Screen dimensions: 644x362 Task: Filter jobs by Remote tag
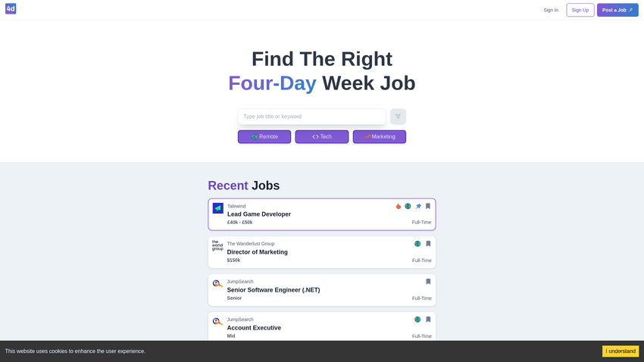pos(264,137)
